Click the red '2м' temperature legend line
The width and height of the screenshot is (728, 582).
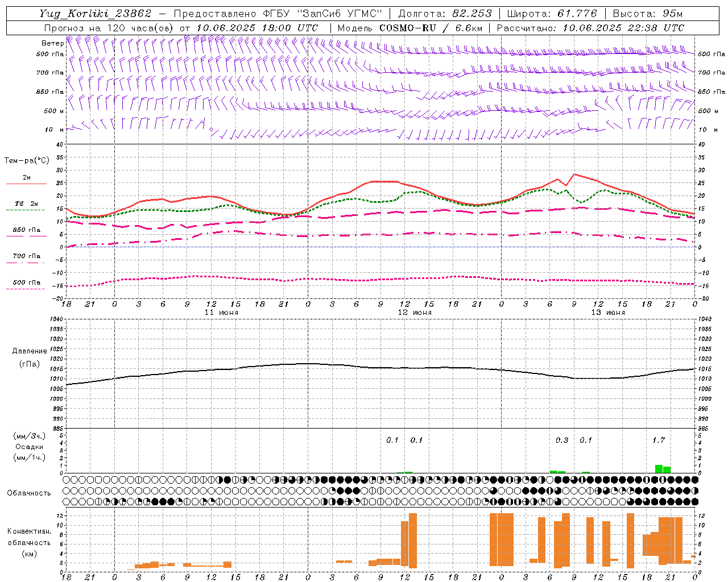pos(26,184)
